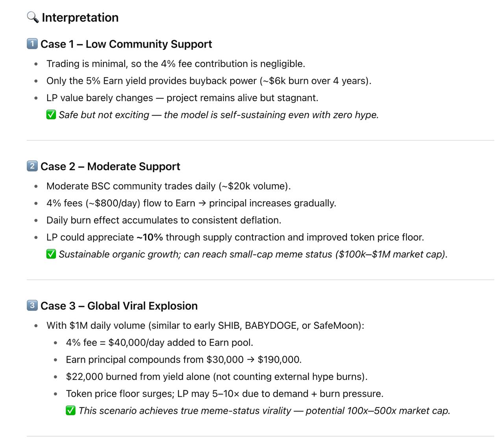504x439 pixels.
Task: Click the number 3 keycap icon
Action: click(x=32, y=306)
